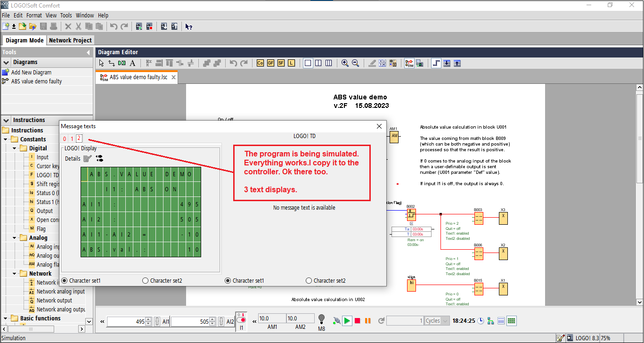The height and width of the screenshot is (343, 644).
Task: Pick the Connect wiring tool
Action: click(x=112, y=63)
